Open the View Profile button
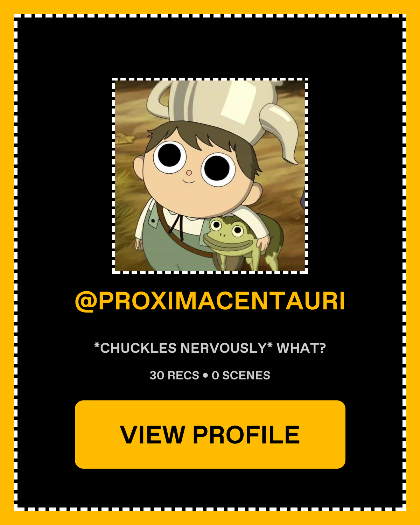Screen dimensions: 420x525 click(210, 434)
